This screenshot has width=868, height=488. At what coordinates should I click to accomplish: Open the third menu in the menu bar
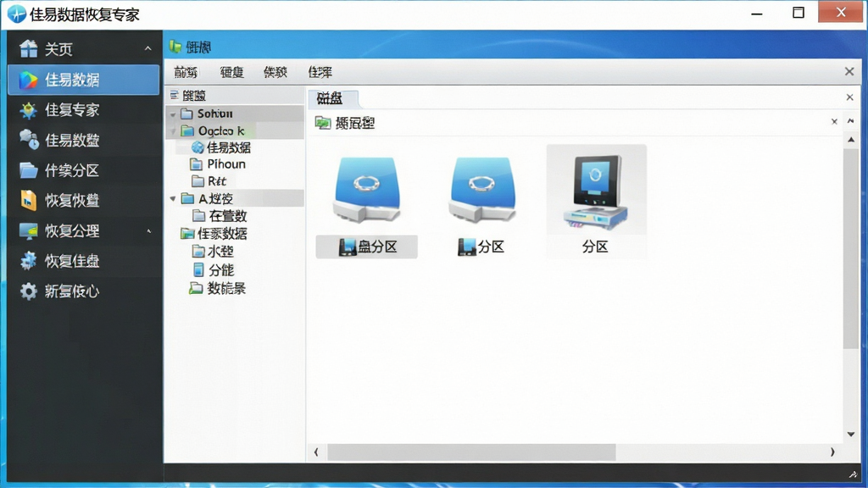tap(275, 72)
